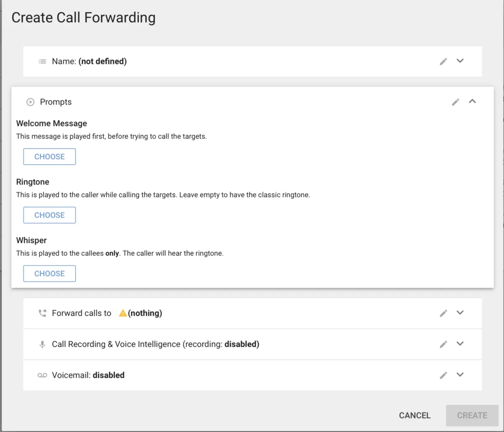Collapse the Prompts section
Image resolution: width=504 pixels, height=432 pixels.
[x=472, y=102]
